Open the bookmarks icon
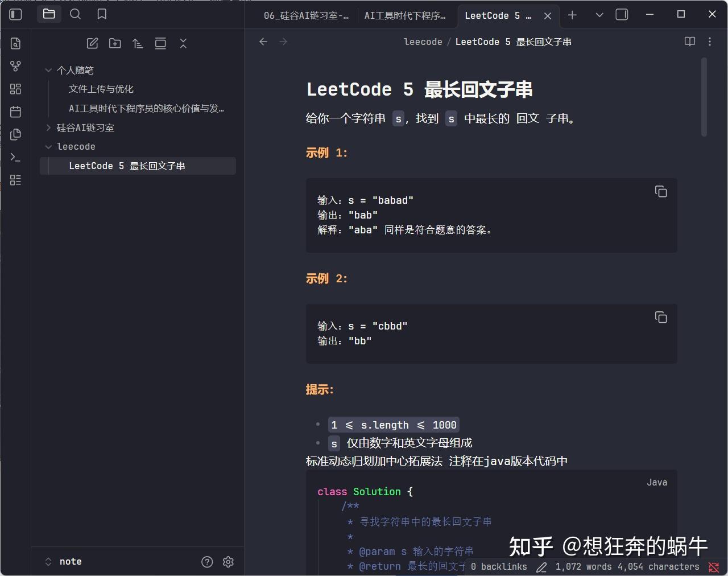728x576 pixels. coord(102,14)
